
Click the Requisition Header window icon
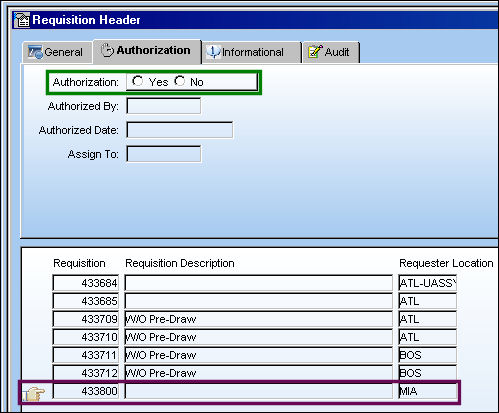coord(22,20)
